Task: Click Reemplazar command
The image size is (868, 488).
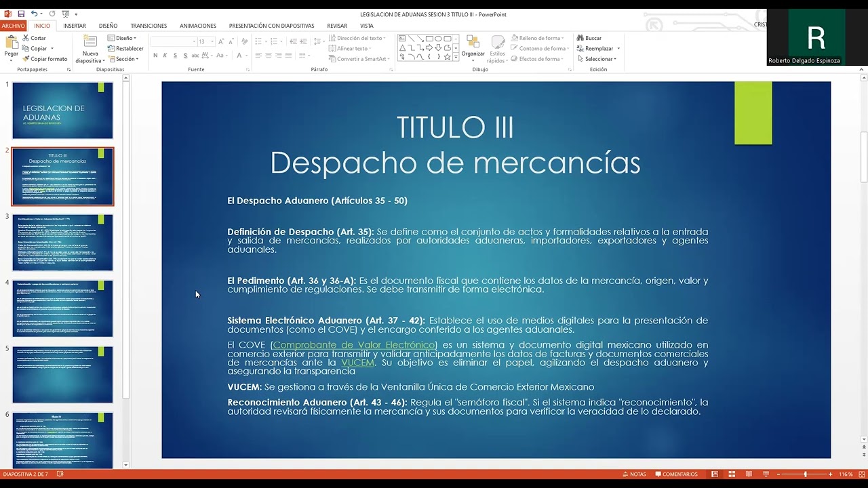Action: coord(595,48)
